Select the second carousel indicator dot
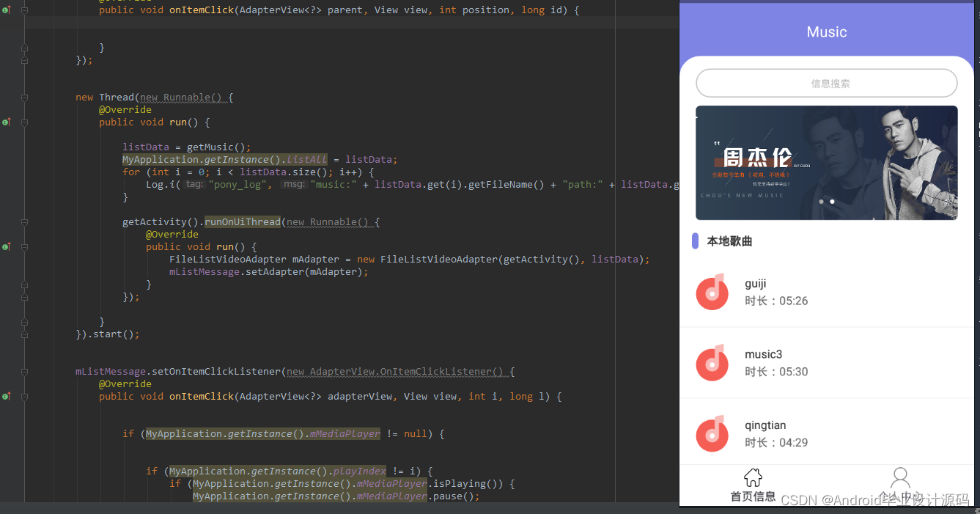The height and width of the screenshot is (514, 980). pyautogui.click(x=832, y=201)
